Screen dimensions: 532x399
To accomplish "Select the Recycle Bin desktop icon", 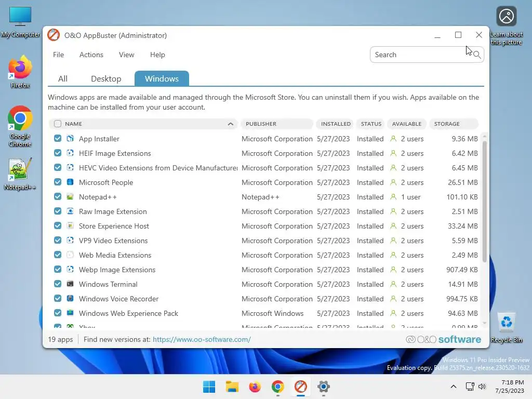I will pos(506,327).
